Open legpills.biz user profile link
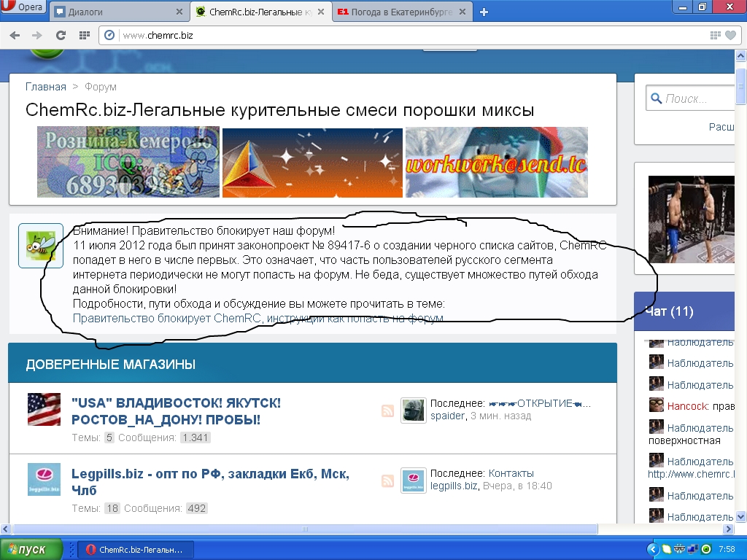Screen dimensions: 747x560 click(454, 486)
